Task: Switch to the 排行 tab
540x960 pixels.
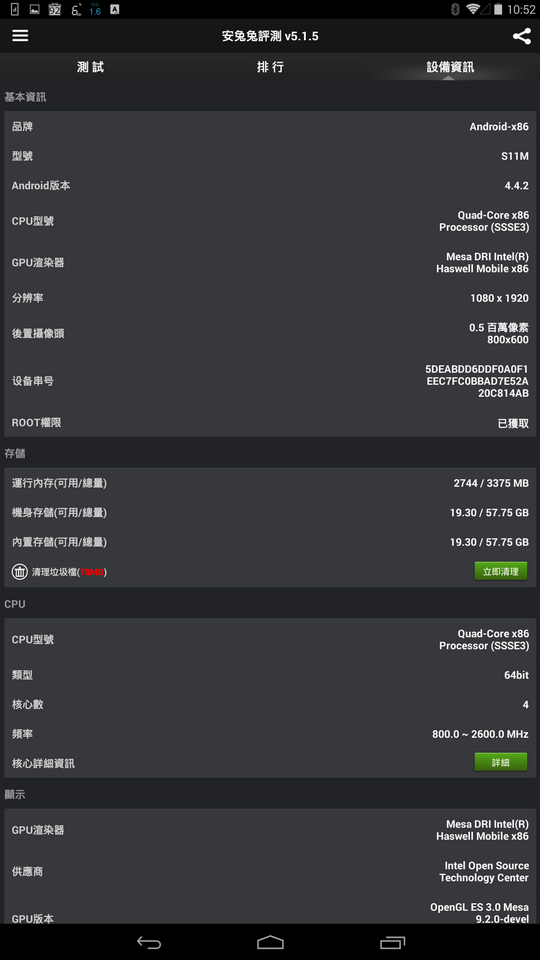Action: (x=270, y=67)
